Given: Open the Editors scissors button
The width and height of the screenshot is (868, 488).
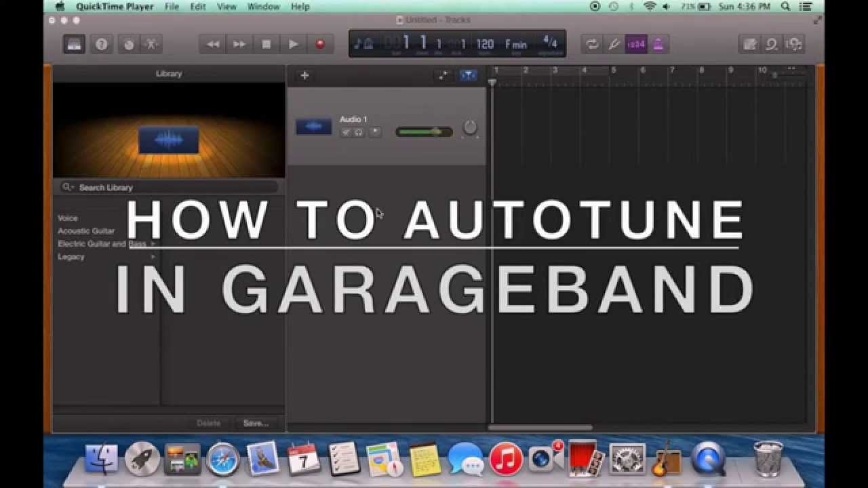Looking at the screenshot, I should point(151,45).
